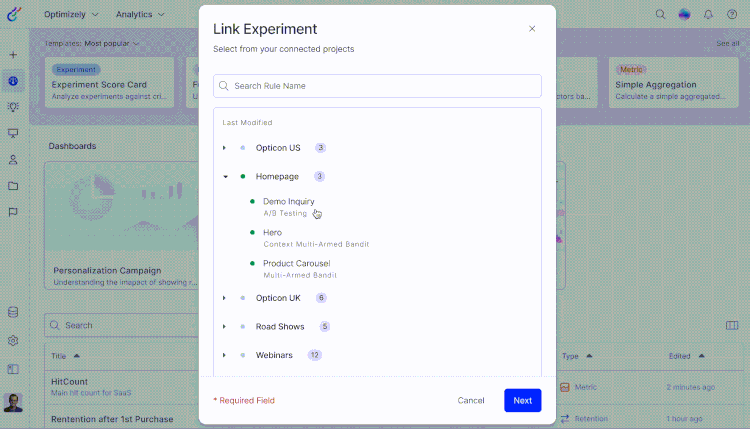Expand the Opticon US project
Image resolution: width=750 pixels, height=429 pixels.
pos(225,148)
